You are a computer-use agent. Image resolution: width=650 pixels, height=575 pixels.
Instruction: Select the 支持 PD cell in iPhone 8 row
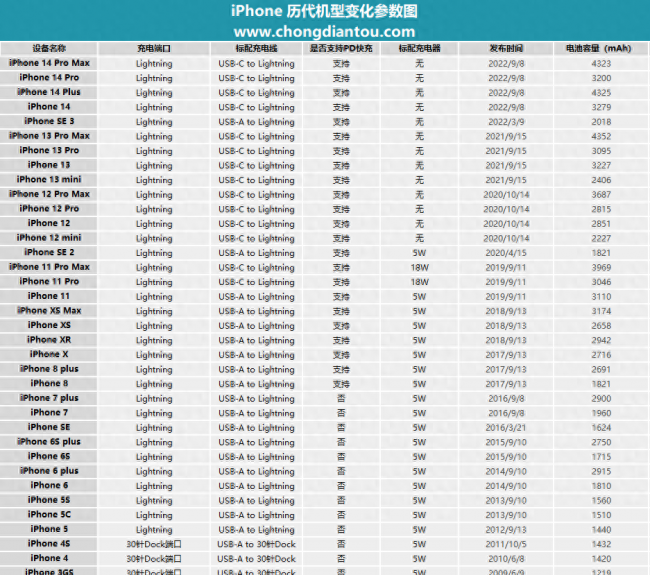[341, 384]
